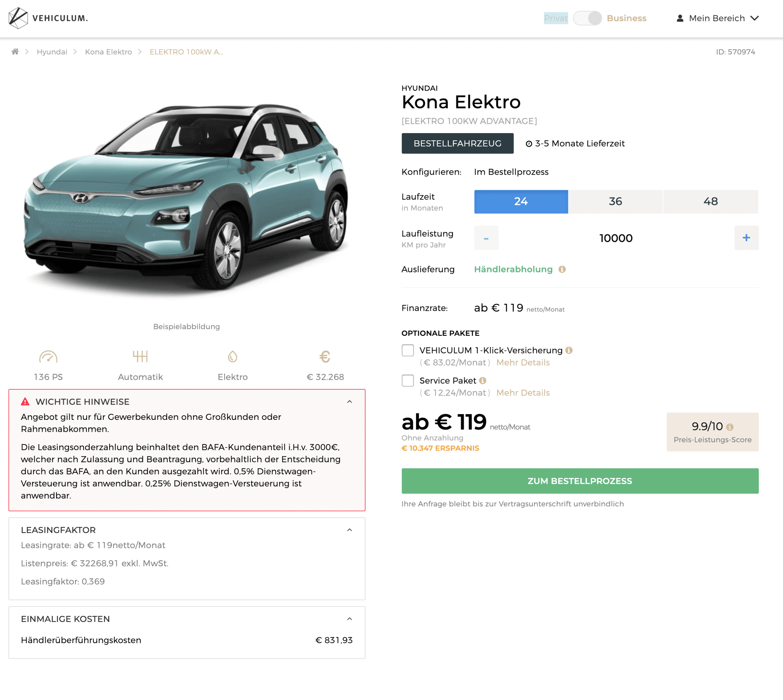Click the ID: 570974 text
783x700 pixels.
tap(736, 52)
